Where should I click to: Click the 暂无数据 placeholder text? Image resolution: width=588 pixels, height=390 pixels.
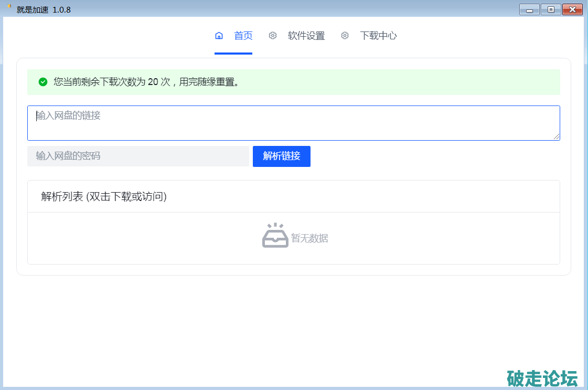tap(309, 238)
